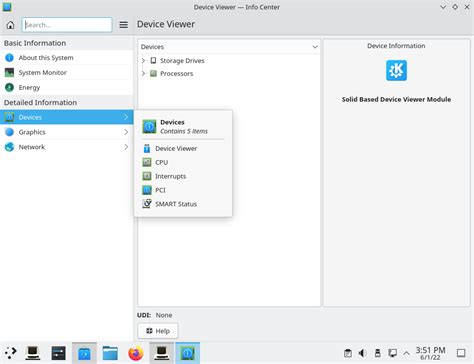Image resolution: width=474 pixels, height=364 pixels.
Task: Open the volume control in the system tray
Action: (362, 353)
